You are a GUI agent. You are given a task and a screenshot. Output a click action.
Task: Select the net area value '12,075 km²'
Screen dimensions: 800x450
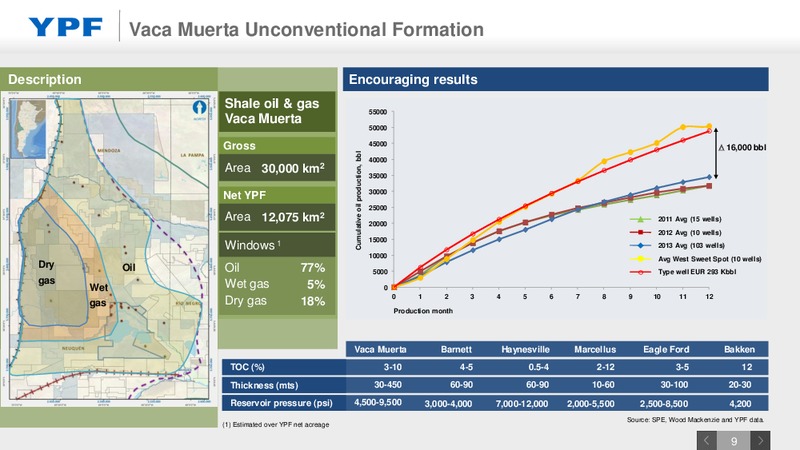pyautogui.click(x=293, y=217)
